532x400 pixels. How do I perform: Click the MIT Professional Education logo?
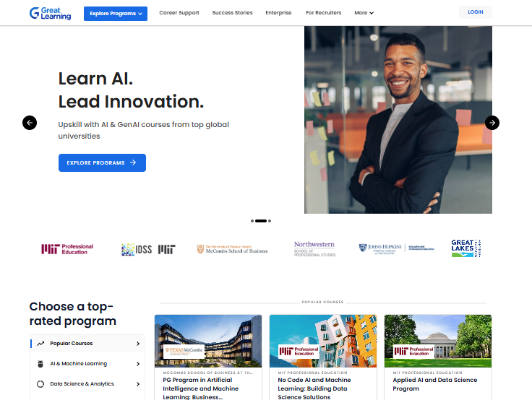(x=67, y=249)
